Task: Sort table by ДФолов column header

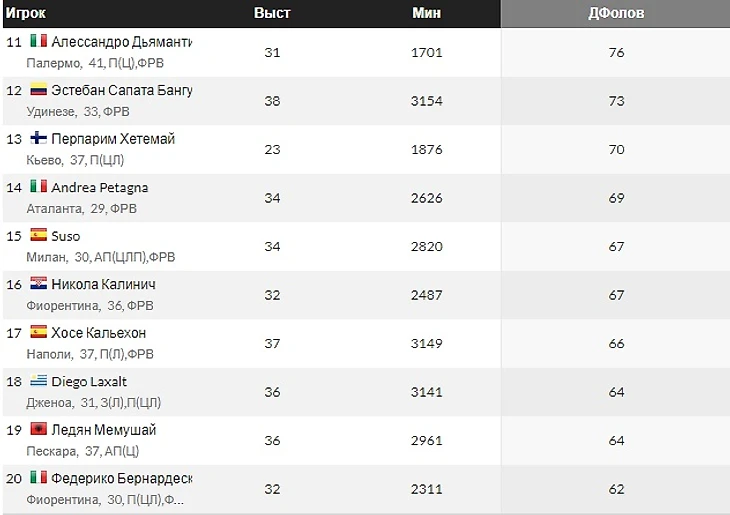Action: (615, 14)
